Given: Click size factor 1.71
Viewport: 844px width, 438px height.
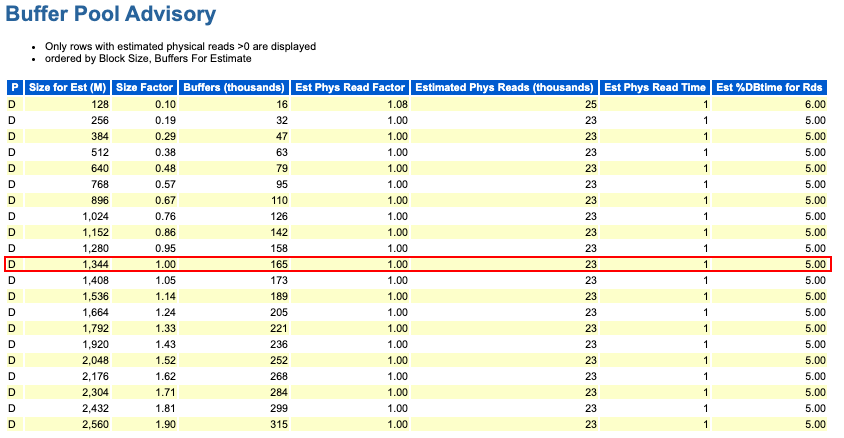Looking at the screenshot, I should tap(165, 392).
